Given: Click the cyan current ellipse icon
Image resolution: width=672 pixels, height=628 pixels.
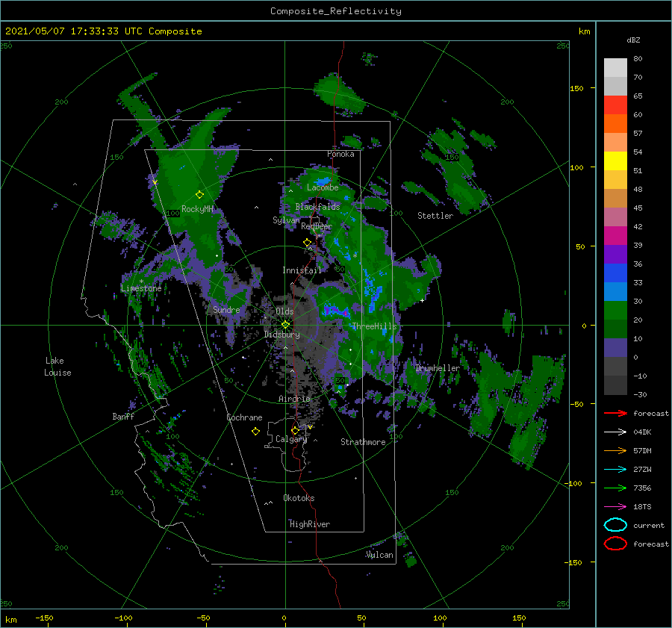Looking at the screenshot, I should pyautogui.click(x=615, y=525).
